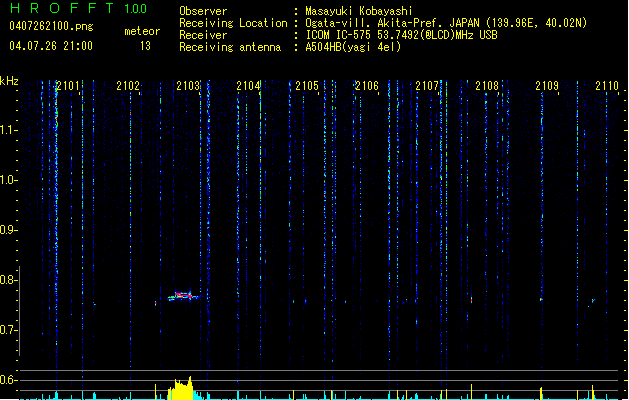Screen dimensions: 629x400
Task: Click the 2107 time marker
Action: (x=427, y=86)
